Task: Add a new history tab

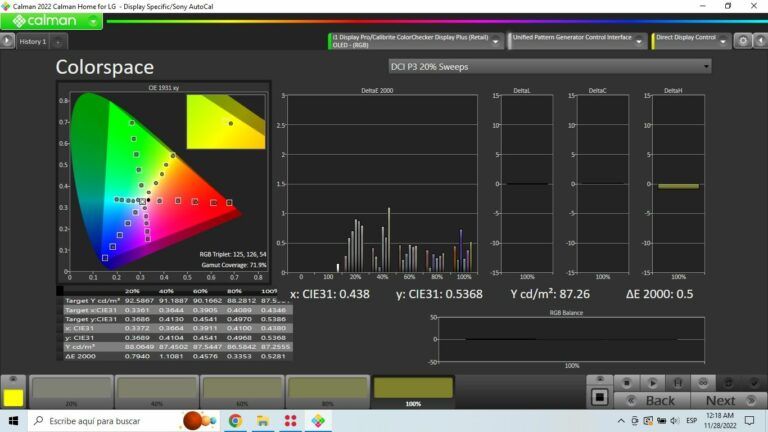Action: (57, 41)
